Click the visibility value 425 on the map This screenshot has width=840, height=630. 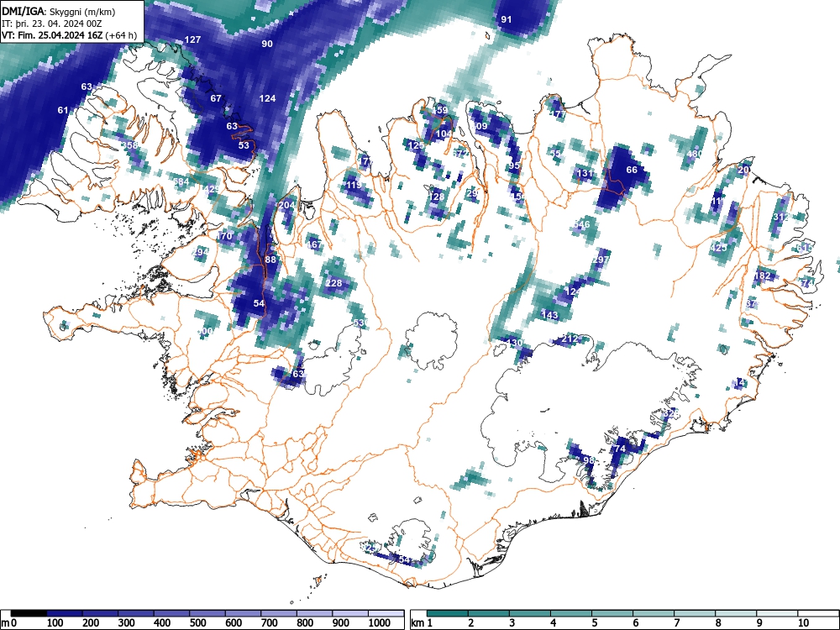(x=718, y=248)
